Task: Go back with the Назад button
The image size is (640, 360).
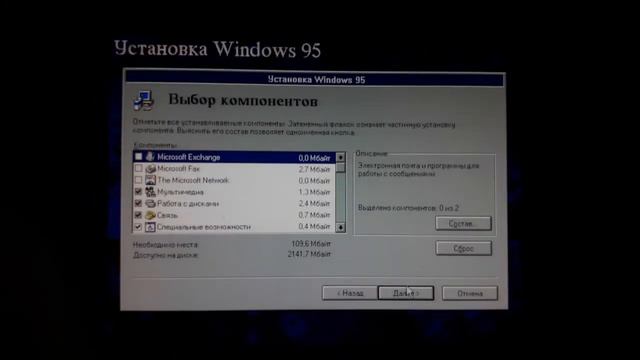Action: click(350, 293)
